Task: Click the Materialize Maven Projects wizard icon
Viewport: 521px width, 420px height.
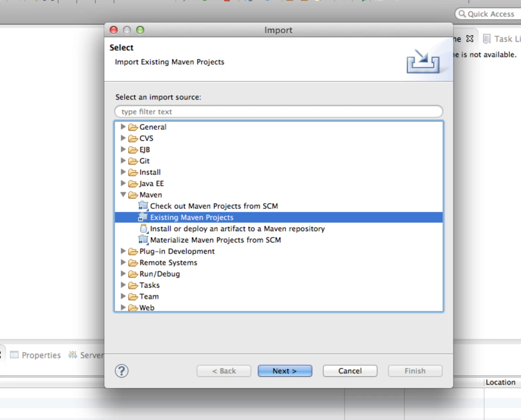Action: [143, 240]
